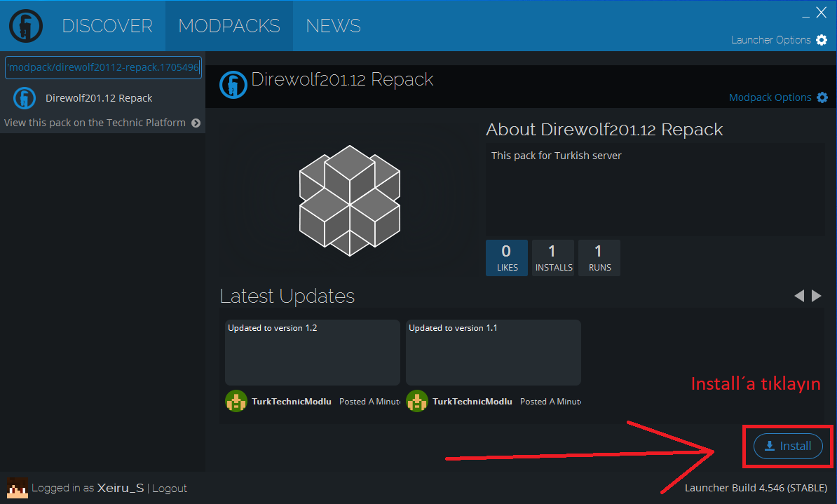
Task: Click the Latest Updates heading
Action: (287, 297)
